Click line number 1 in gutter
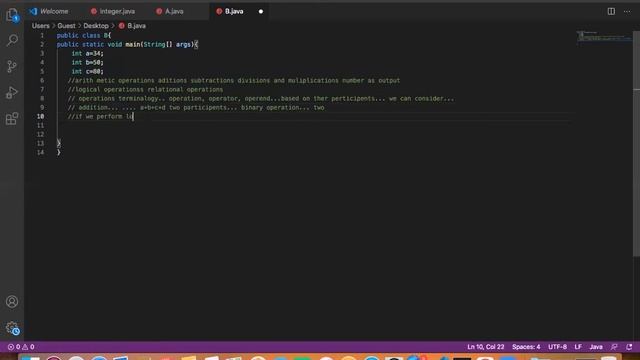640x360 pixels. point(42,36)
